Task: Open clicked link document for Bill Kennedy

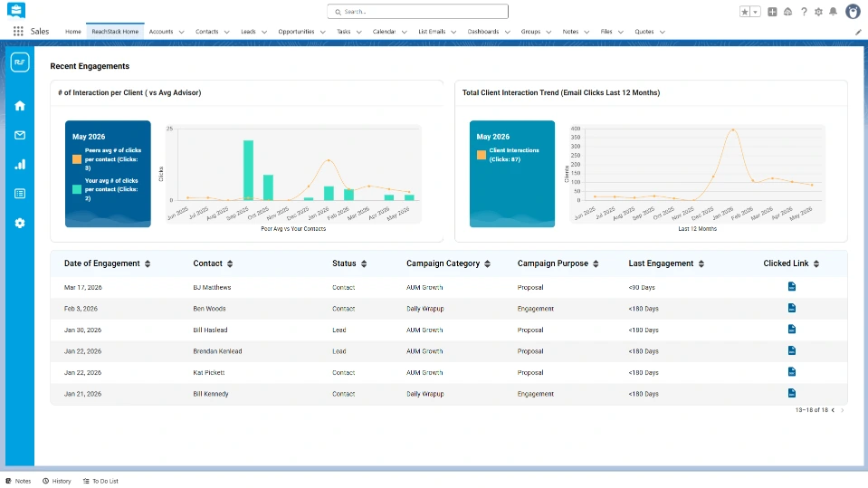Action: (792, 393)
